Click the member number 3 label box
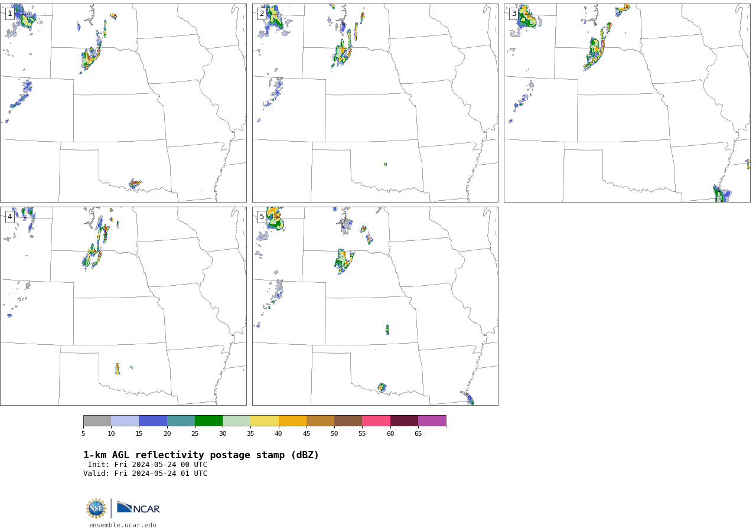Viewport: 756px width, 532px height. [x=514, y=14]
